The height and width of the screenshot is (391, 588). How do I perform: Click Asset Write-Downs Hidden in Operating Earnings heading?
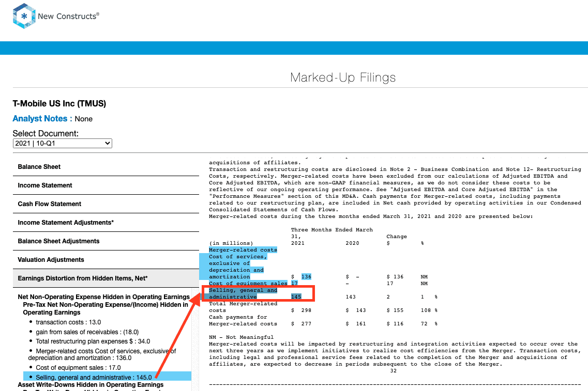[x=91, y=385]
